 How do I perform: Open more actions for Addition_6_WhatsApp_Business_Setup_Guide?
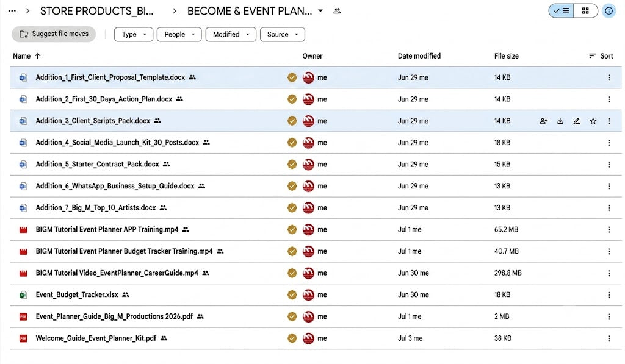tap(609, 186)
